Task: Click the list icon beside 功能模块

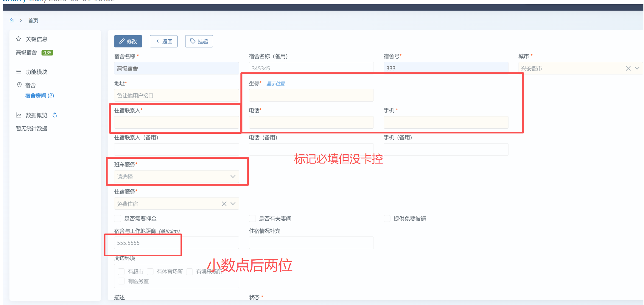Action: tap(18, 72)
